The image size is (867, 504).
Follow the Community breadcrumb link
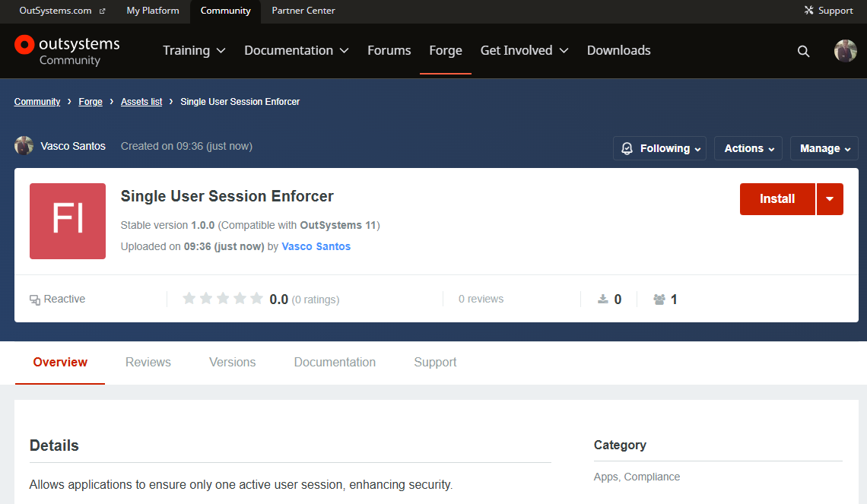click(x=37, y=102)
